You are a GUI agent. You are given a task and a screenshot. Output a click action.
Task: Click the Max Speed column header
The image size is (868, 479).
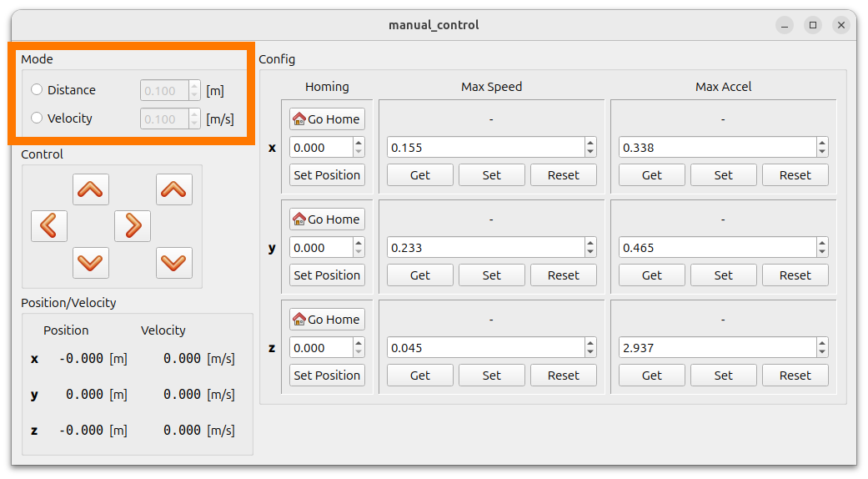click(492, 87)
